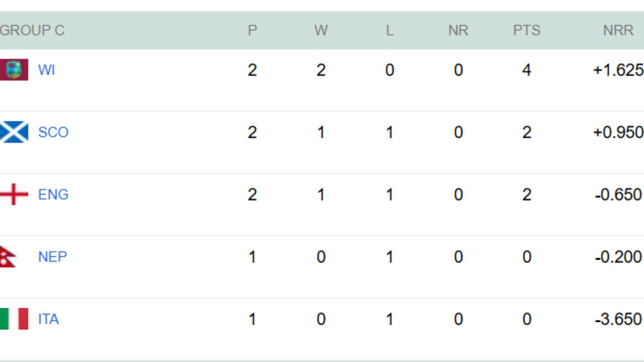Sort teams by NRR column header
The height and width of the screenshot is (362, 644).
click(618, 30)
